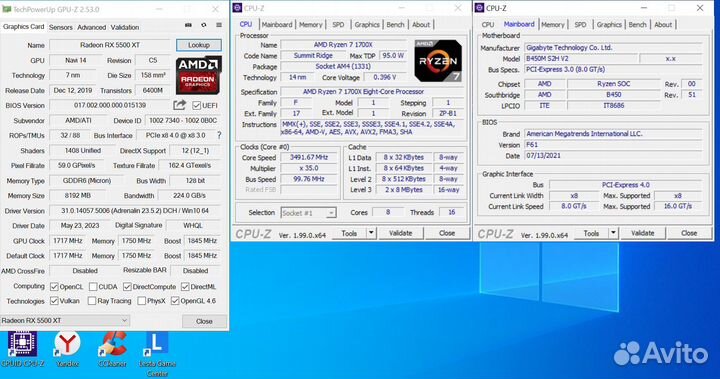
Task: Toggle the PhysX checkbox
Action: coord(142,301)
